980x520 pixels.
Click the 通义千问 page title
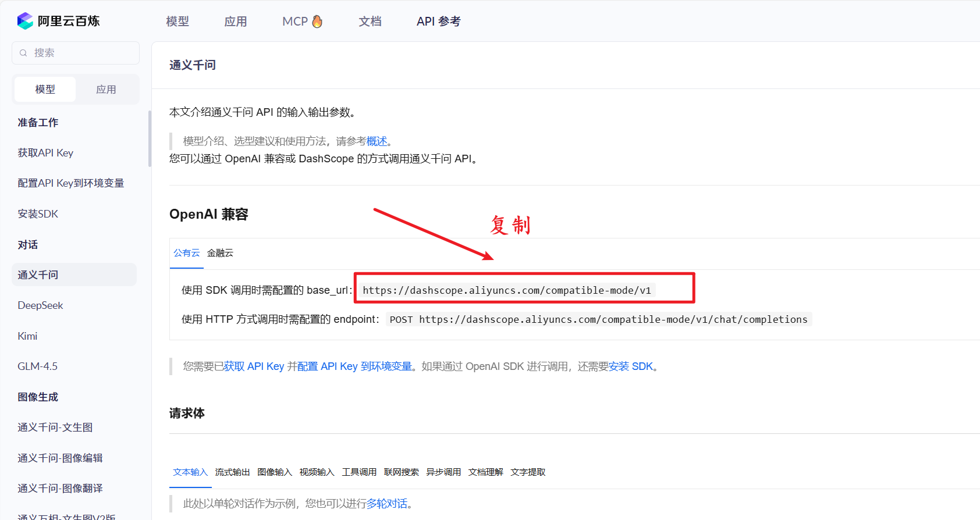coord(193,65)
